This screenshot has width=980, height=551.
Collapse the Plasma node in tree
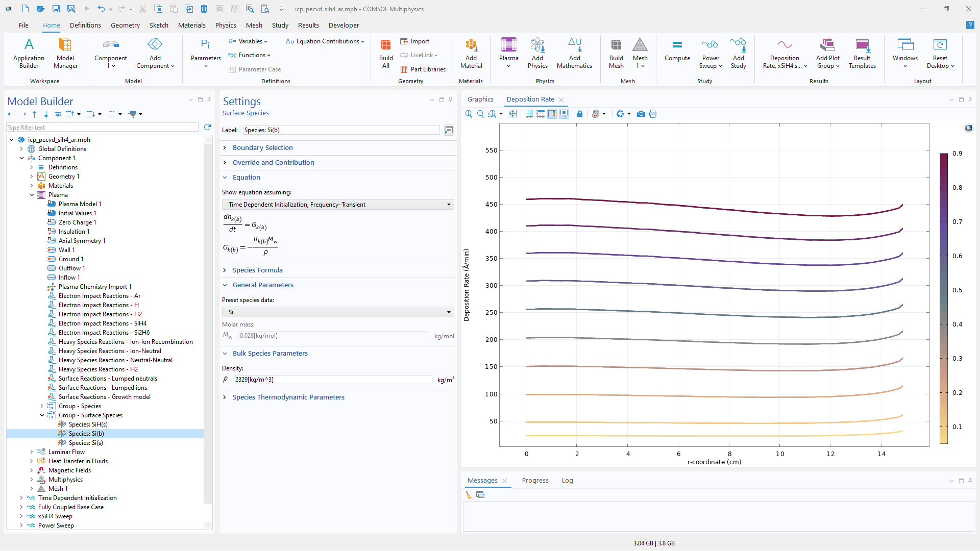(x=32, y=195)
